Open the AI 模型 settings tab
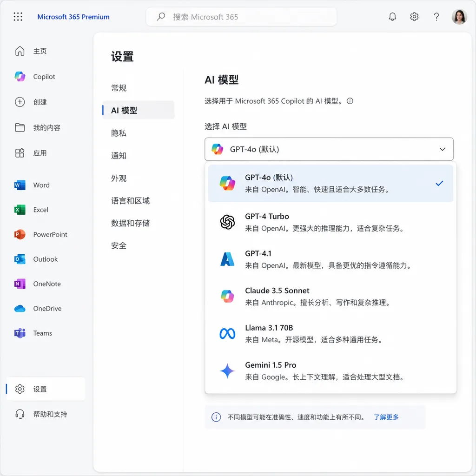 pyautogui.click(x=138, y=110)
